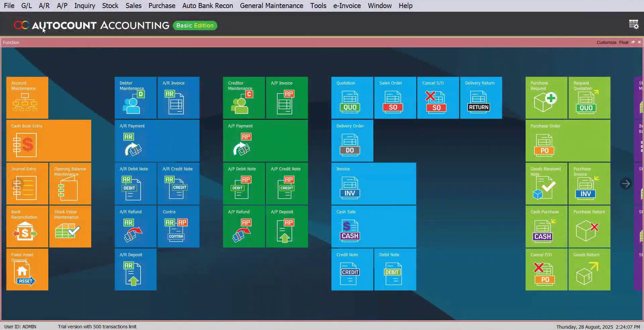Open Cash Book Entry tile
This screenshot has height=330, width=644.
[49, 141]
